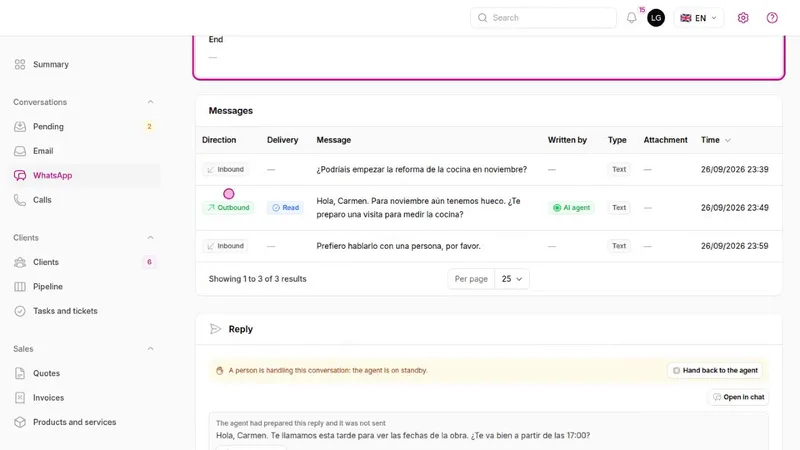Click the Type column header

coord(617,140)
